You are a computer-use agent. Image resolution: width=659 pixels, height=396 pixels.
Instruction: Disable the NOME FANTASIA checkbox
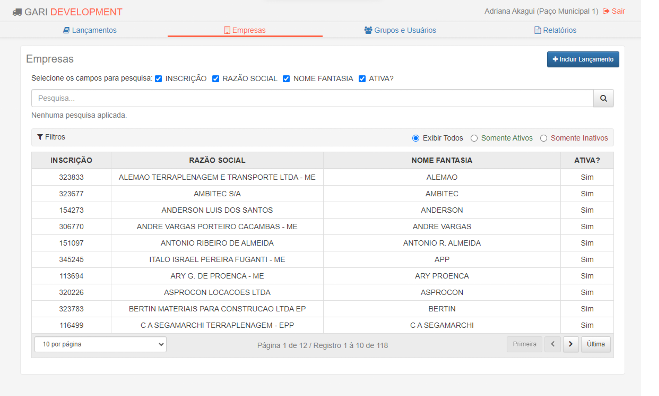(x=287, y=79)
